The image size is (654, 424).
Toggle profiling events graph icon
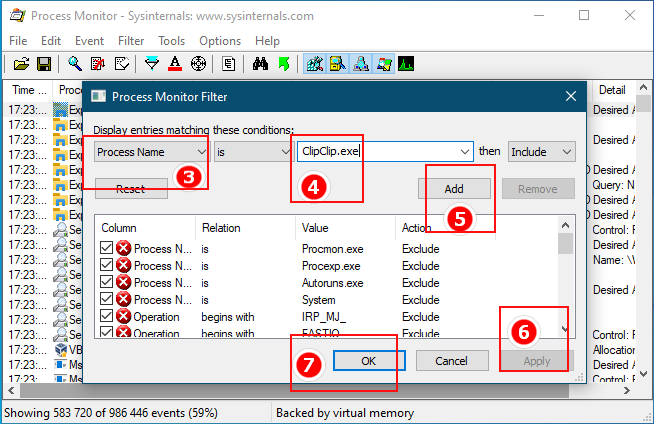point(406,64)
